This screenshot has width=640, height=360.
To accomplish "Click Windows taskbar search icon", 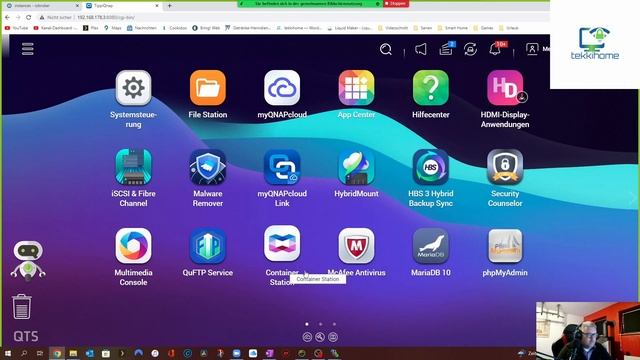I will [x=24, y=353].
